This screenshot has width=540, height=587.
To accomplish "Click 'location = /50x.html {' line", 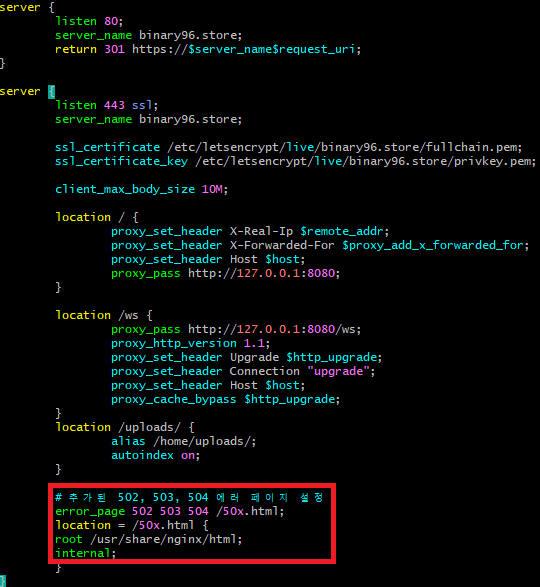I will 132,525.
